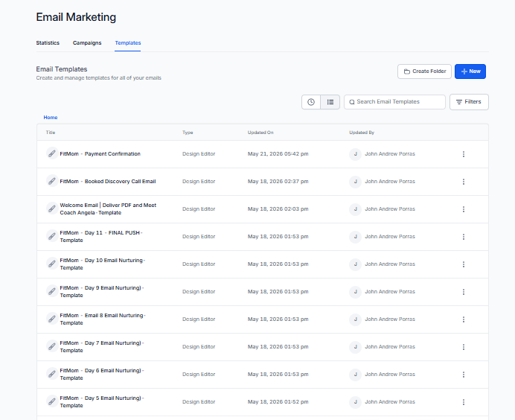Click the template icon beside Welcome Email
This screenshot has height=420, width=515.
pyautogui.click(x=52, y=209)
